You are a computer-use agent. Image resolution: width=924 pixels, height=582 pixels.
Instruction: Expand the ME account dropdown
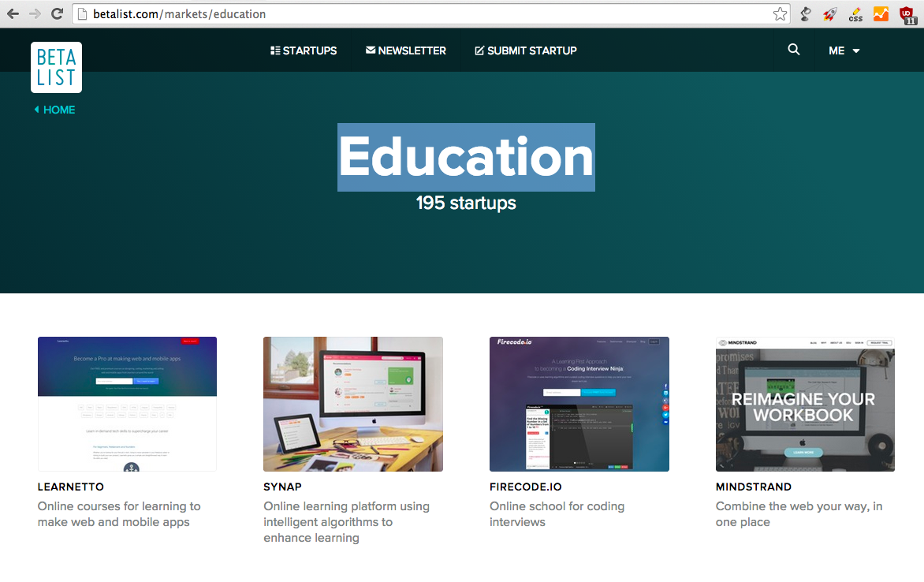pyautogui.click(x=844, y=50)
